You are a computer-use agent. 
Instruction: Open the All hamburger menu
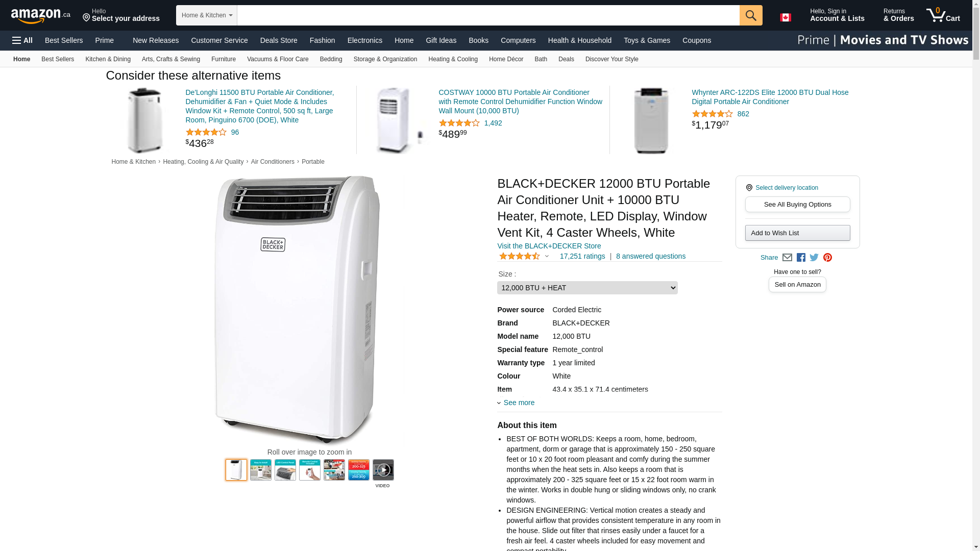[x=22, y=40]
